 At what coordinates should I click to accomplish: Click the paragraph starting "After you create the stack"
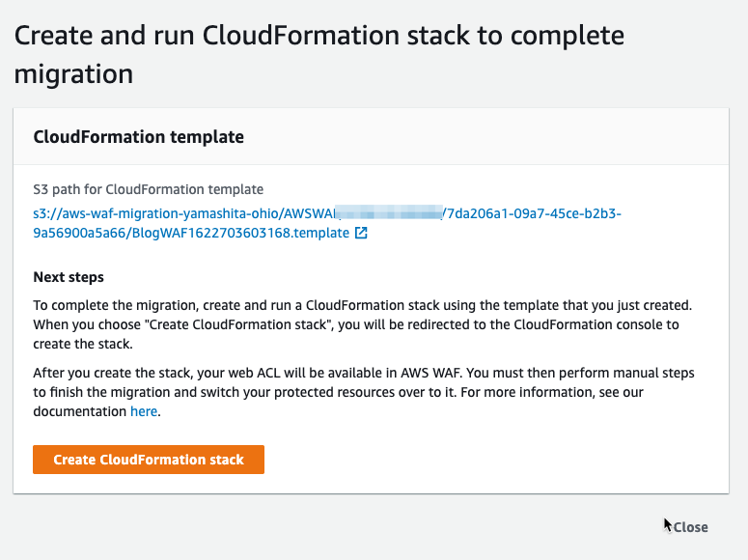(x=364, y=392)
